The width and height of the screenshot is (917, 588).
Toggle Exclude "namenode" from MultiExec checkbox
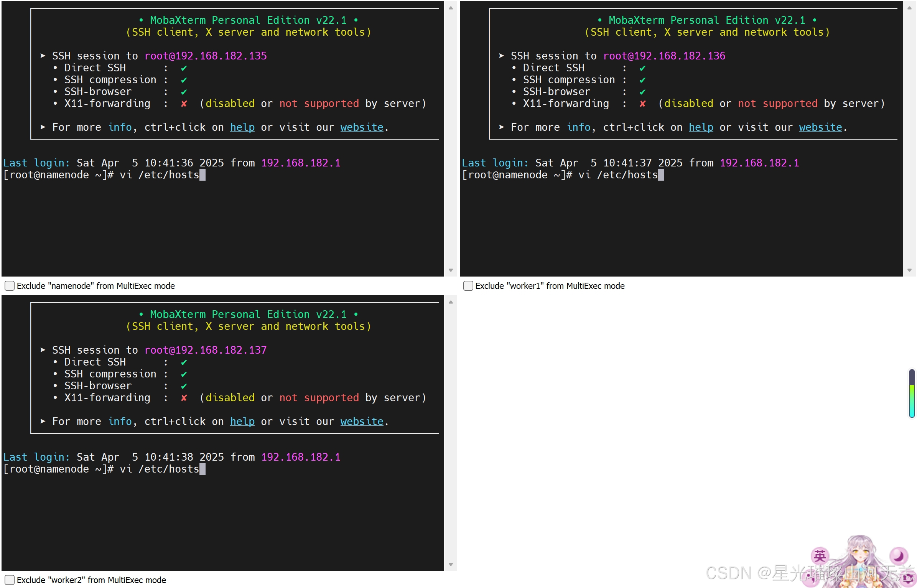(10, 286)
